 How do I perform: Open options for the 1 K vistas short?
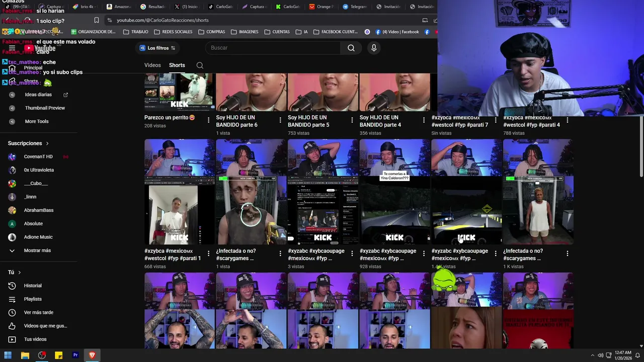(x=568, y=253)
